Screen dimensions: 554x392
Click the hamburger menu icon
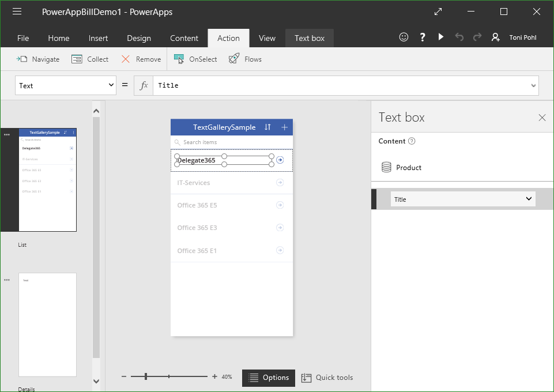(x=17, y=12)
